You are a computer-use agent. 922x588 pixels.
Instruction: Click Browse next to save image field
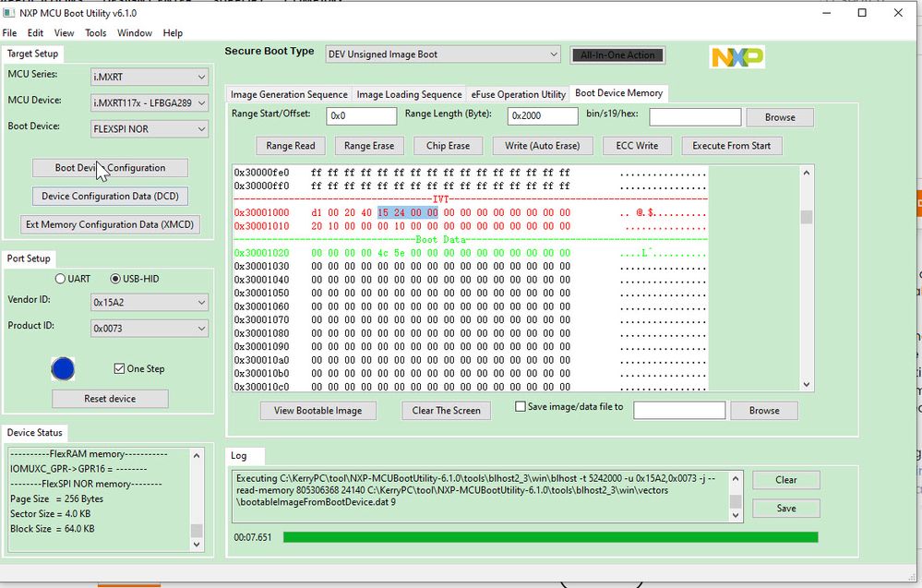[x=764, y=411]
